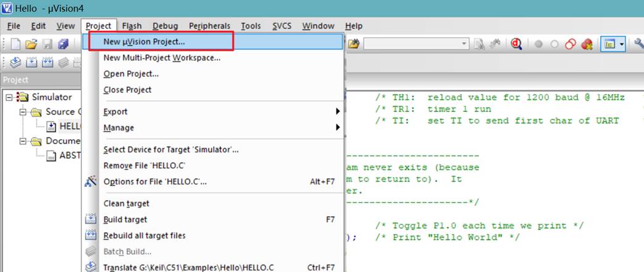
Task: Click the Insert Breakpoint grey dot icon
Action: point(538,44)
